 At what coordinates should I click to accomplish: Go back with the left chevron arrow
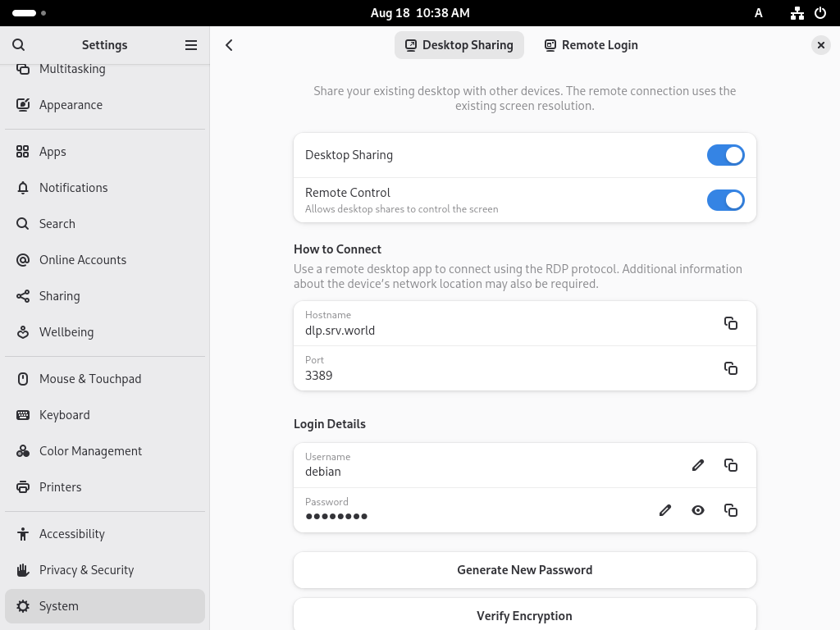click(x=229, y=45)
